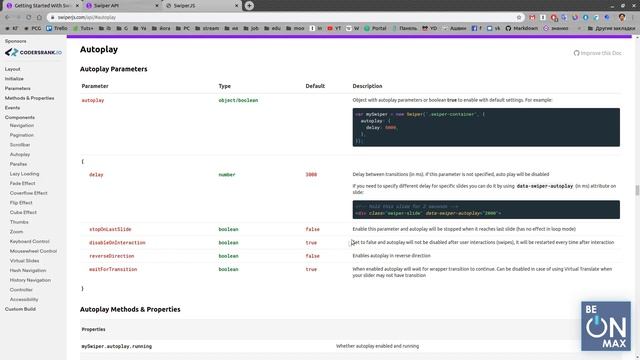
Task: Go to Components in sidebar
Action: click(20, 118)
